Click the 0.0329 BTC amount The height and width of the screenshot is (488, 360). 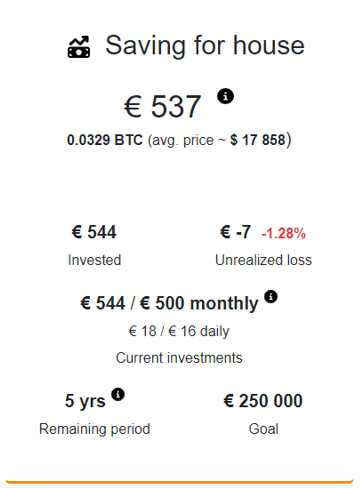click(x=105, y=140)
